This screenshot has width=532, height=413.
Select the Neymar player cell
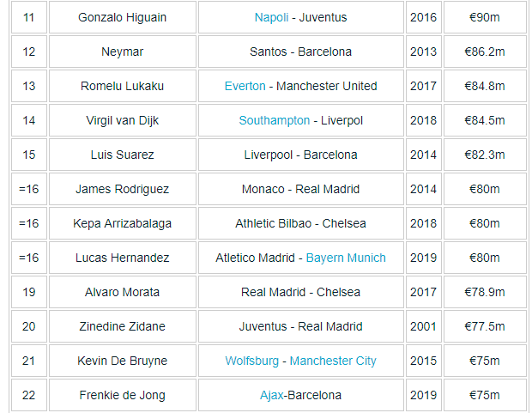point(122,52)
